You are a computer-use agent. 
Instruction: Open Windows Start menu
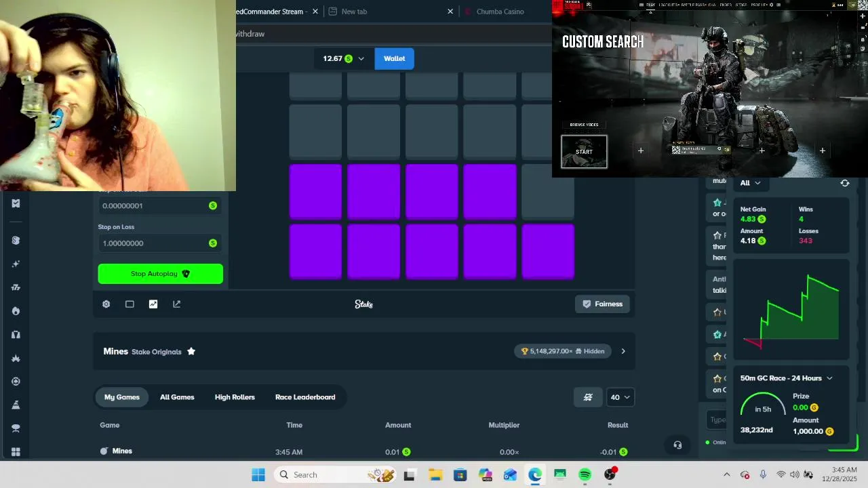coord(258,475)
